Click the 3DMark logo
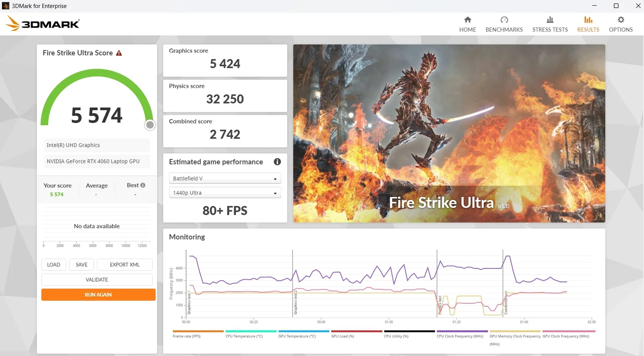 43,24
